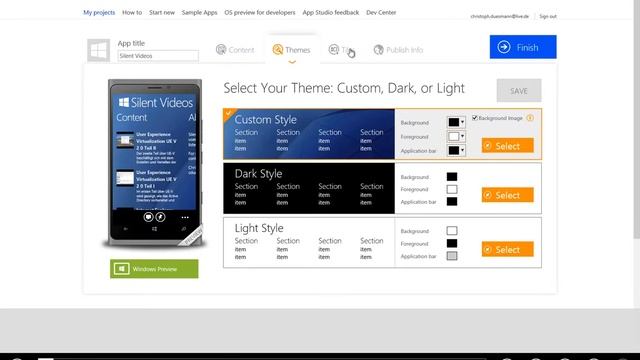This screenshot has height=360, width=640.
Task: Click second video thumbnail in phone preview
Action: (x=125, y=178)
